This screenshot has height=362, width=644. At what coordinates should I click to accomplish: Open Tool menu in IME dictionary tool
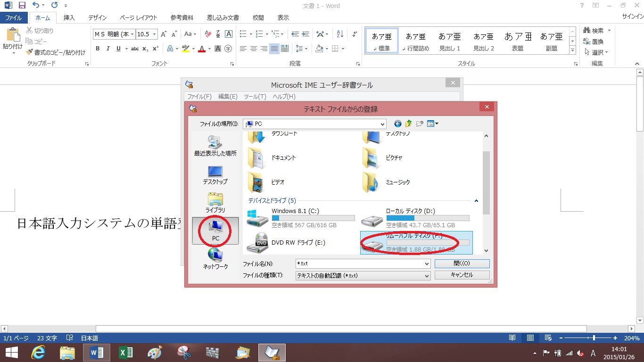click(255, 96)
